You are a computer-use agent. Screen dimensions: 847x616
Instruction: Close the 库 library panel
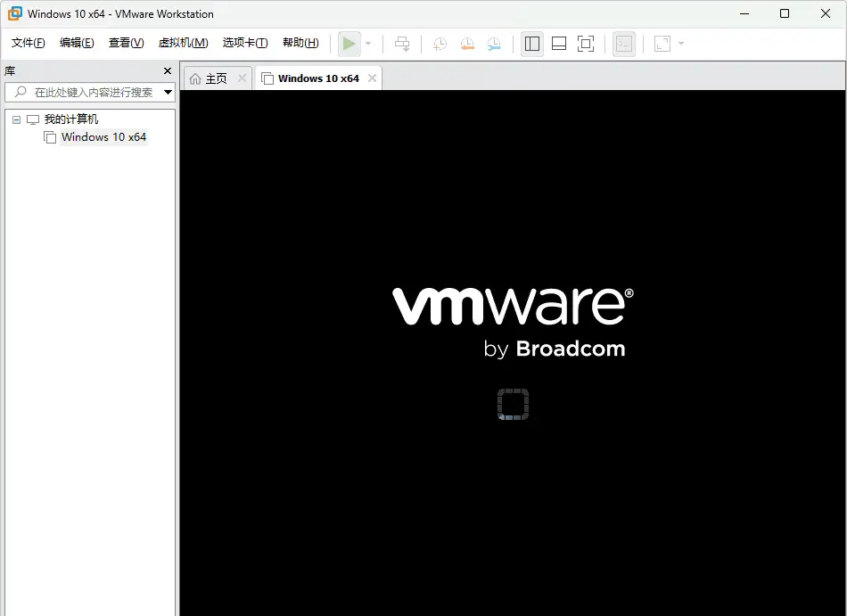[168, 70]
